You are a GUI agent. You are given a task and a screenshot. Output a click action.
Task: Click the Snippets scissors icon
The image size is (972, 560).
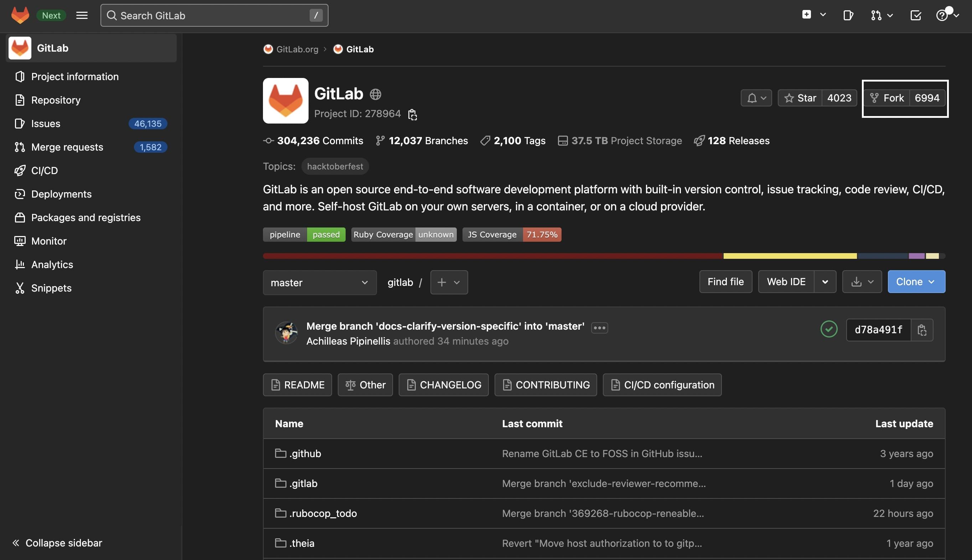point(20,288)
